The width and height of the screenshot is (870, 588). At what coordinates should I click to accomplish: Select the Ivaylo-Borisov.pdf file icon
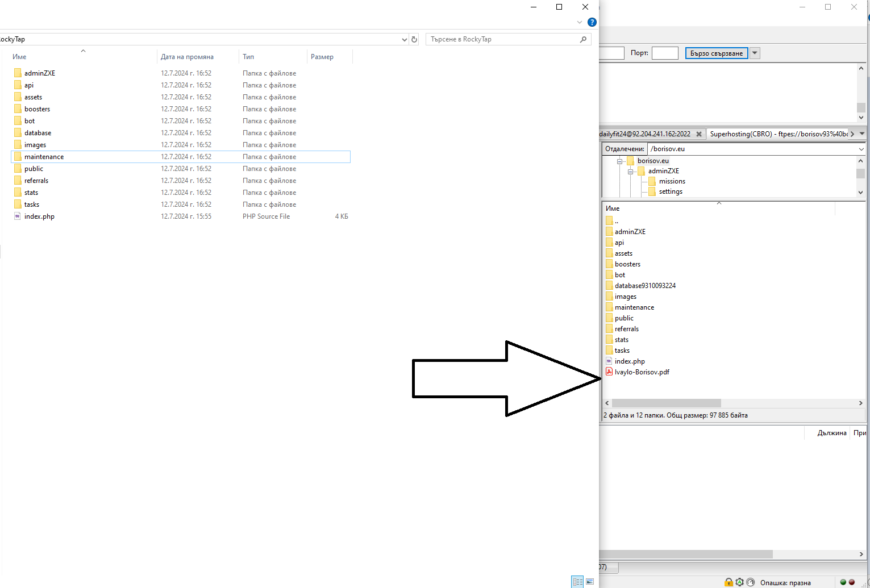[609, 372]
